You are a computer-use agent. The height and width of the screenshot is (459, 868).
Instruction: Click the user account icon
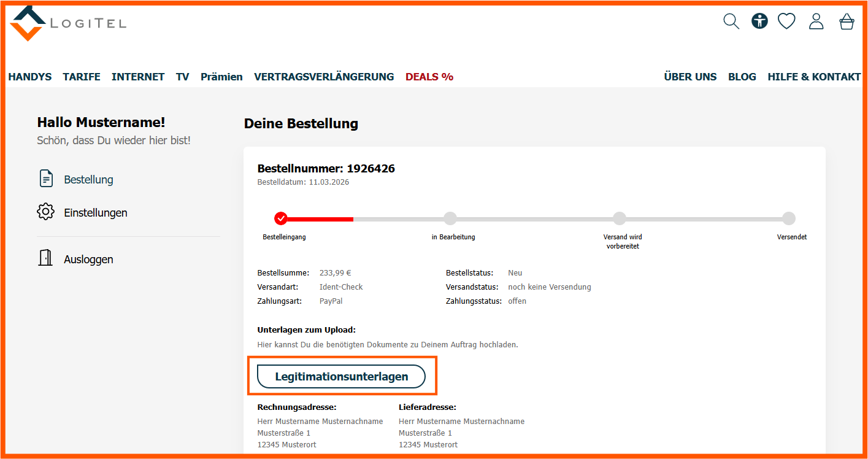point(816,21)
